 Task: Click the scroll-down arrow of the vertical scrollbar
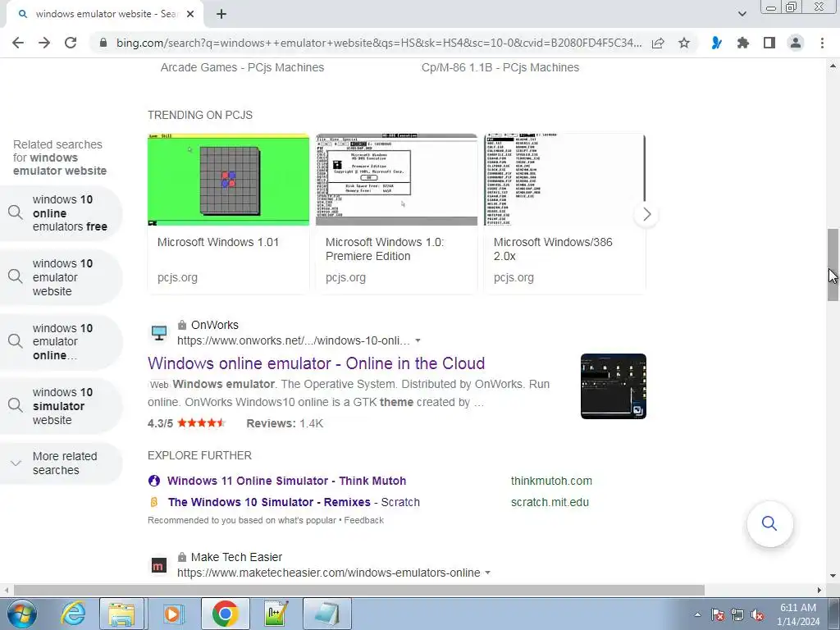click(833, 577)
